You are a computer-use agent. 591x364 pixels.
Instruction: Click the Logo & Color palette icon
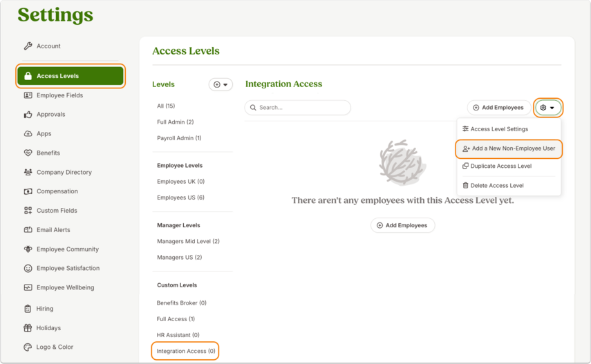[28, 347]
